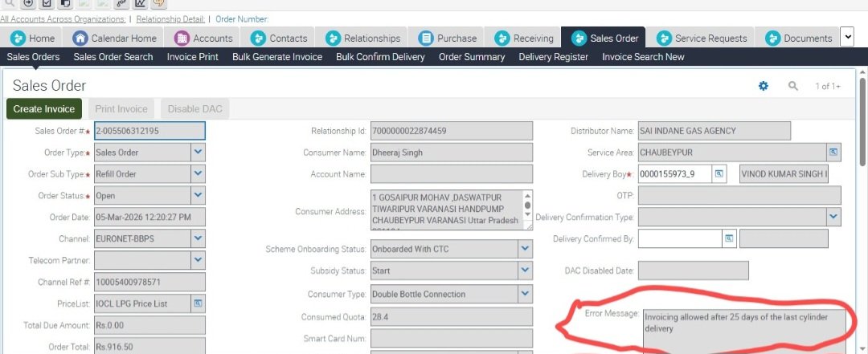Click the Error Message text box
Image resolution: width=868 pixels, height=354 pixels.
[744, 332]
